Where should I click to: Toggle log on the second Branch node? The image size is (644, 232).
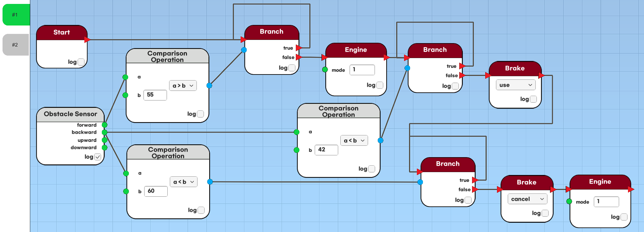(455, 86)
